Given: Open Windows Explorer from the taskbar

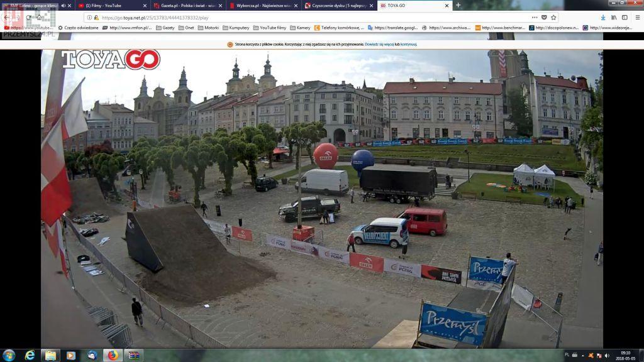Looking at the screenshot, I should pos(50,356).
